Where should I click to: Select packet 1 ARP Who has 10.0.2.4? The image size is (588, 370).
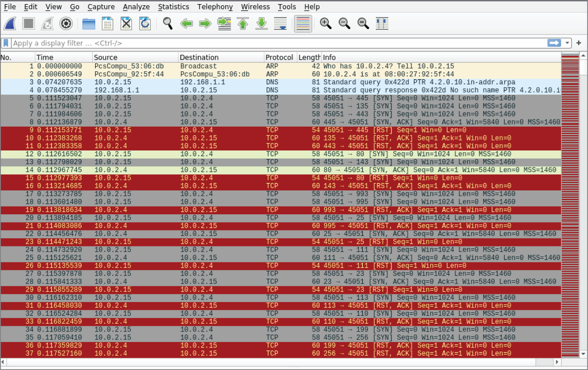280,66
